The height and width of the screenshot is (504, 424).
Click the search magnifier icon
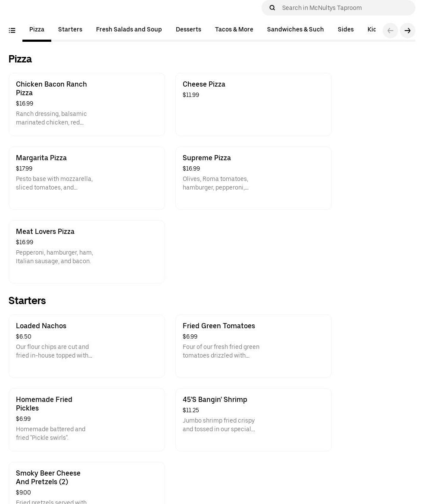272,8
